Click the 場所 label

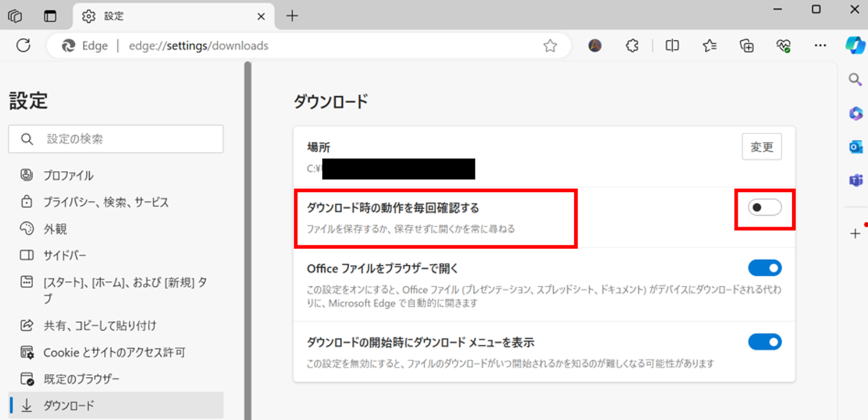click(318, 148)
